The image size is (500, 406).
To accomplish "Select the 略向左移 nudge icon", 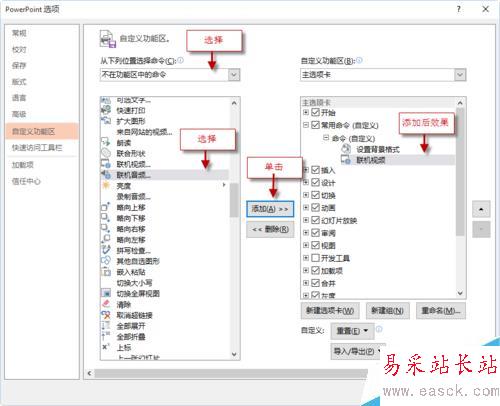I will (x=106, y=239).
